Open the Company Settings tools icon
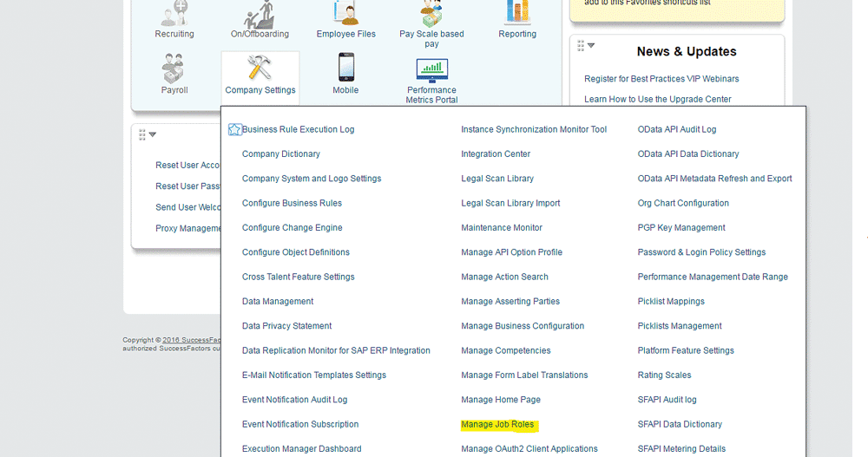 tap(260, 68)
